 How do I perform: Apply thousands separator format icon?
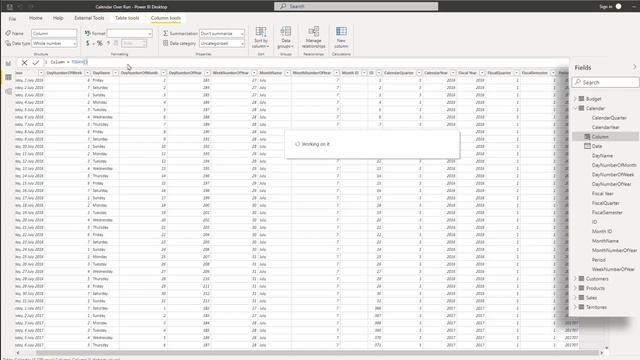(x=108, y=43)
